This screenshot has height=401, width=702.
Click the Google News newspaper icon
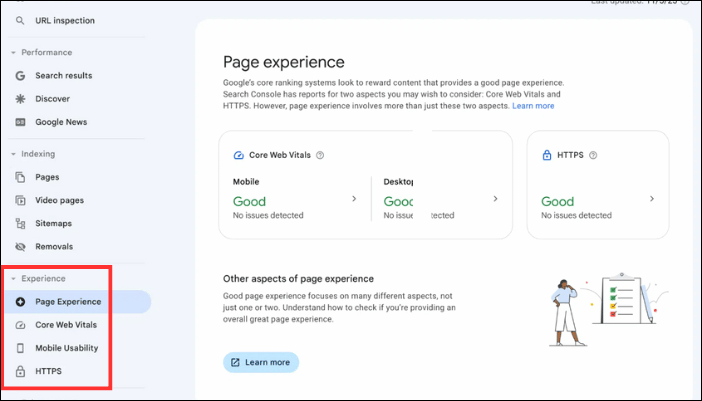pos(20,122)
